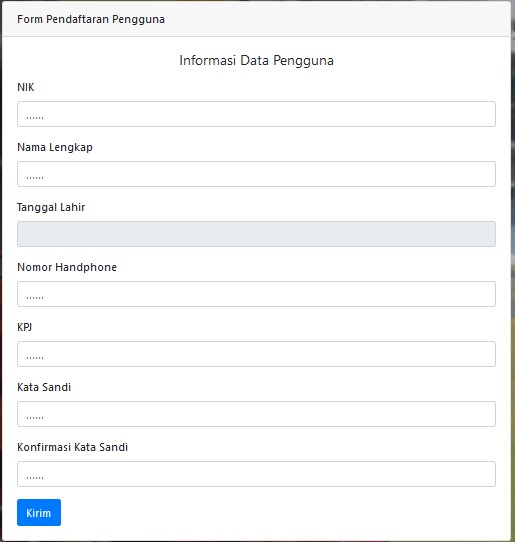
Task: Click the Nama Lengkap label
Action: (x=55, y=148)
